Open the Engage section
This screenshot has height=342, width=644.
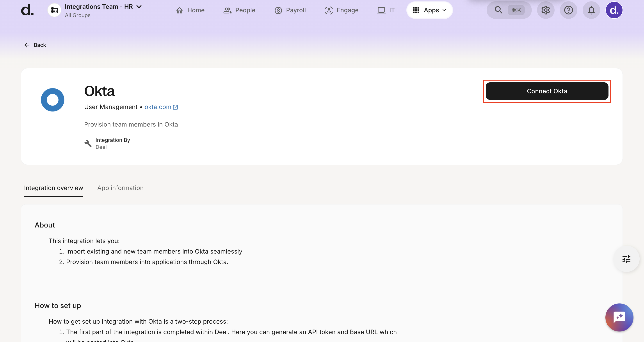pos(342,10)
